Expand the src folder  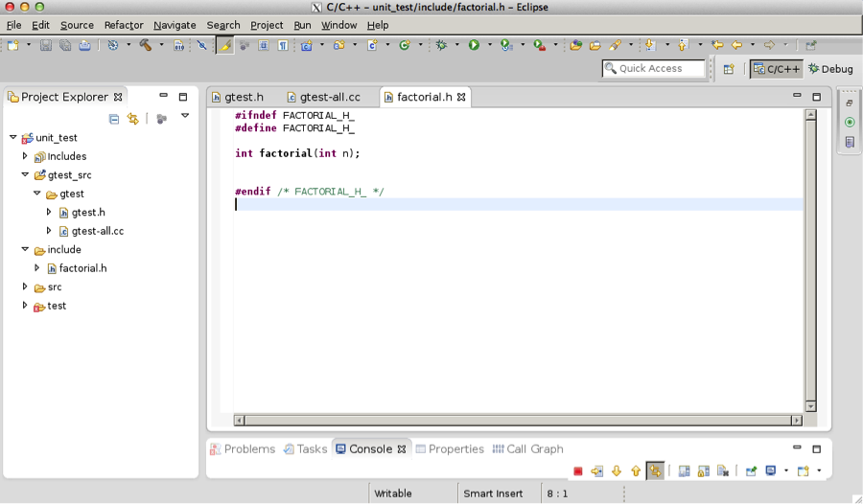tap(25, 286)
